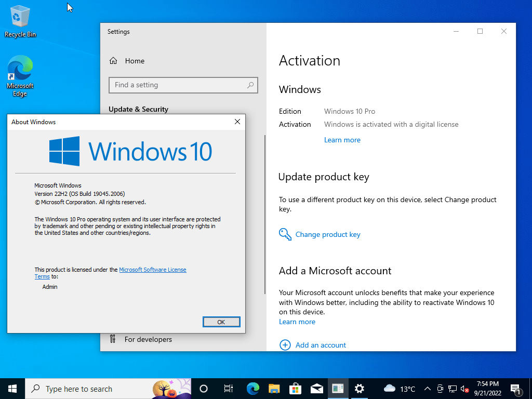This screenshot has height=399, width=532.
Task: Click the Show desktop strip on the taskbar
Action: (x=530, y=389)
